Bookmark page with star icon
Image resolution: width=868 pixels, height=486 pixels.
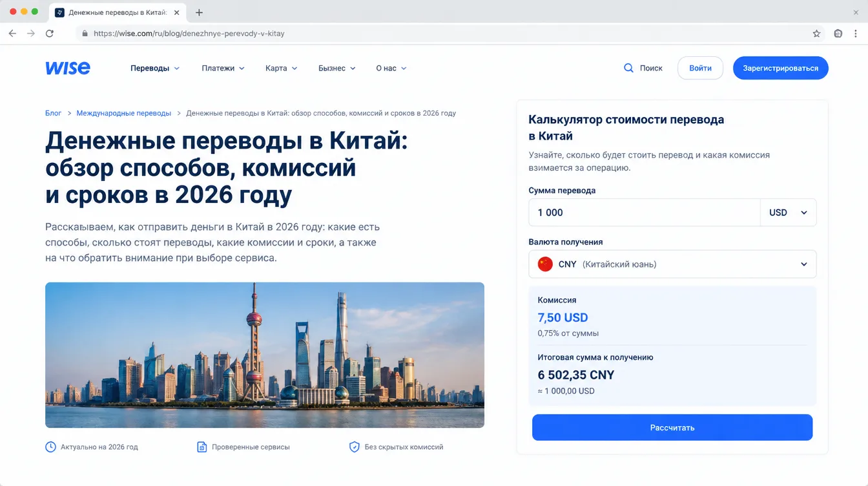coord(816,33)
